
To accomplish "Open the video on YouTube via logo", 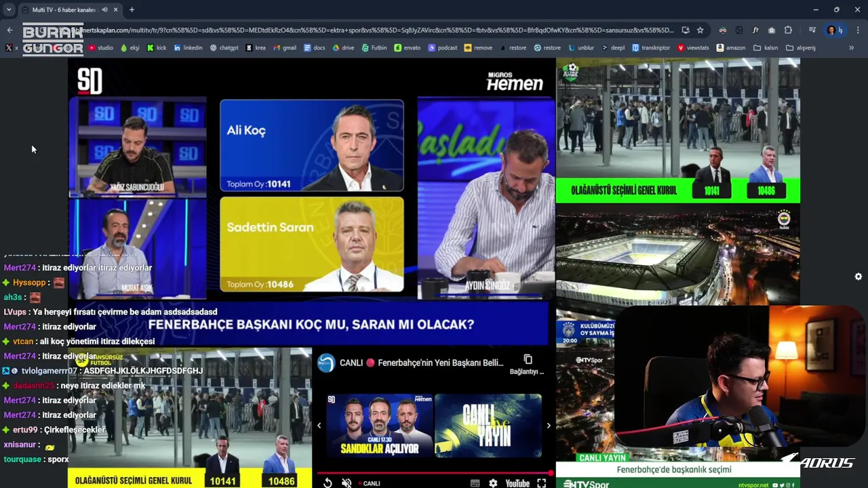I will coord(517,483).
